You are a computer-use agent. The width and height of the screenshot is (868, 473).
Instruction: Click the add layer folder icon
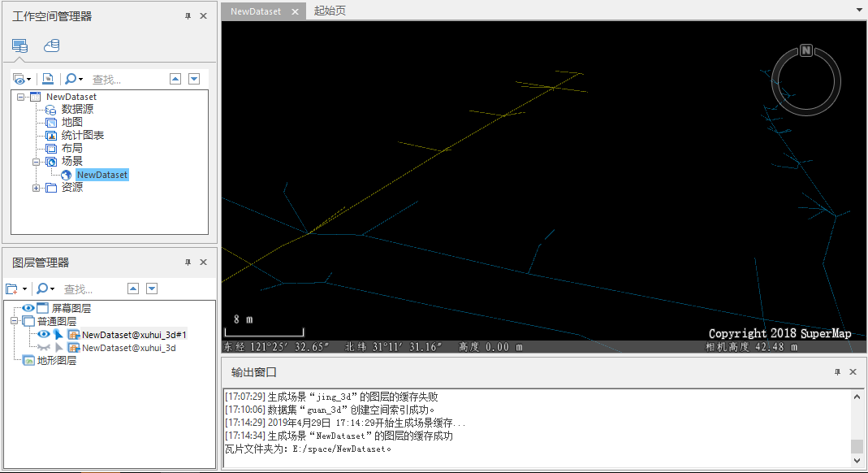(12, 289)
